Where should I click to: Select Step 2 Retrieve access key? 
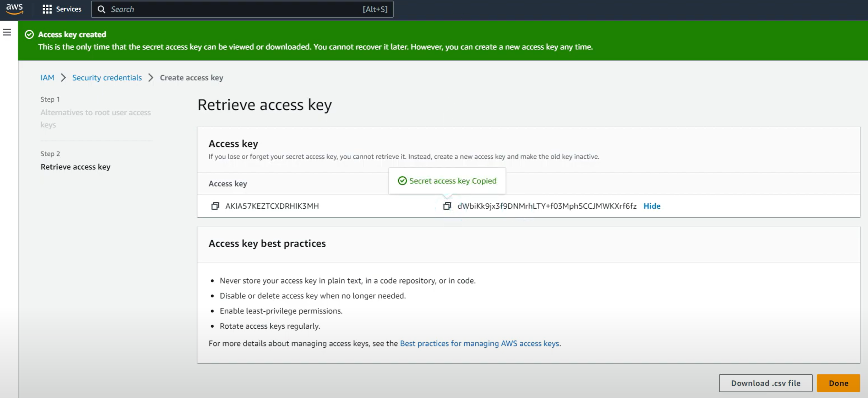tap(75, 167)
